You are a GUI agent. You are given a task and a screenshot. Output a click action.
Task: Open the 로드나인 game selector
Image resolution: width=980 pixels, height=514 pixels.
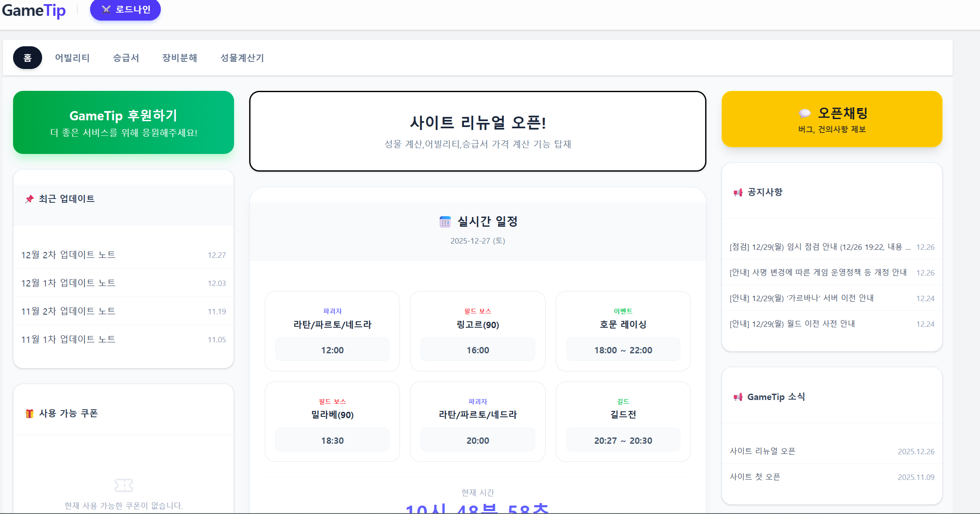click(125, 10)
